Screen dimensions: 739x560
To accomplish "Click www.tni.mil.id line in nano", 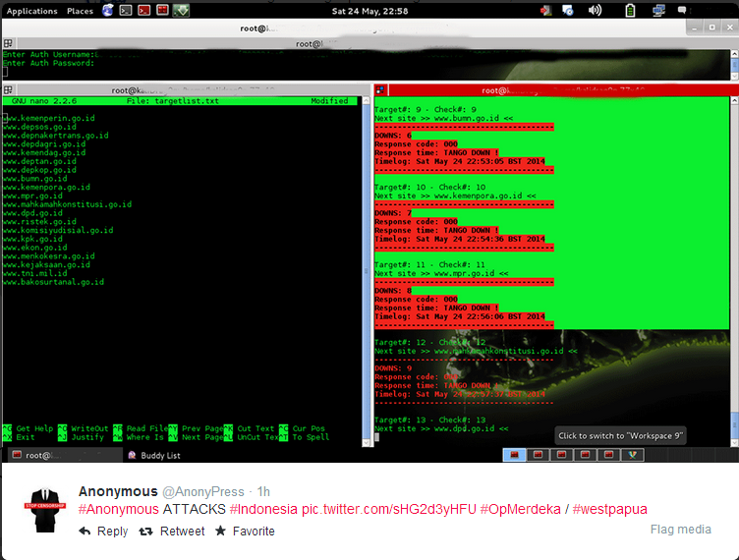I will tap(34, 273).
